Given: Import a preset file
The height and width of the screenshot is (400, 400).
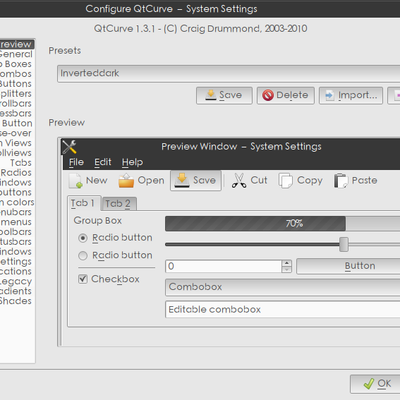Looking at the screenshot, I should [x=351, y=96].
